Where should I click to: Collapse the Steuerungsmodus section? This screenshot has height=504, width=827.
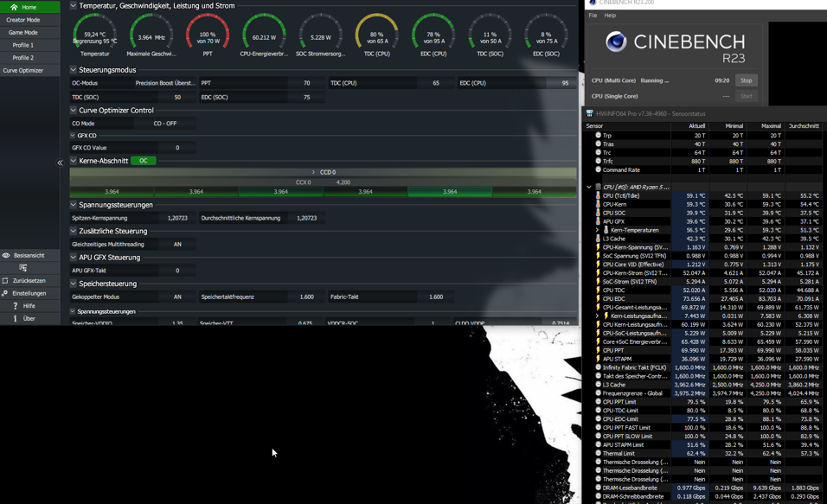coord(74,69)
